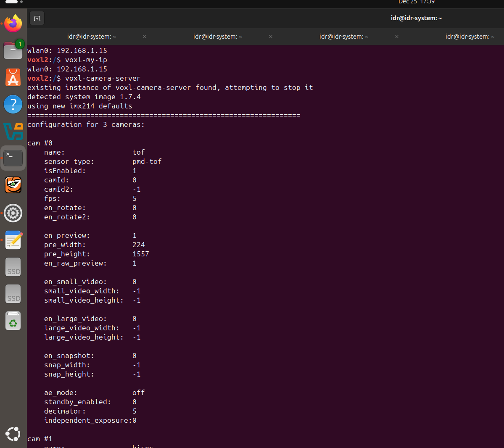Mount the first SSD drive
Screen dimensions: 504x448
coord(13,267)
